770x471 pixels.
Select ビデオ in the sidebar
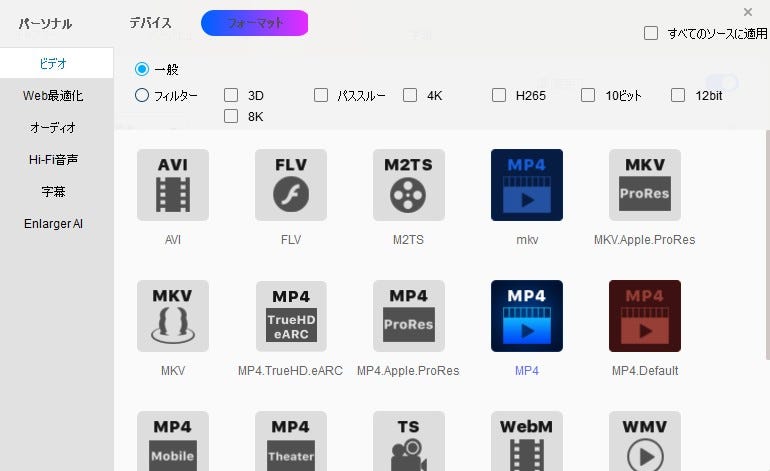point(56,63)
